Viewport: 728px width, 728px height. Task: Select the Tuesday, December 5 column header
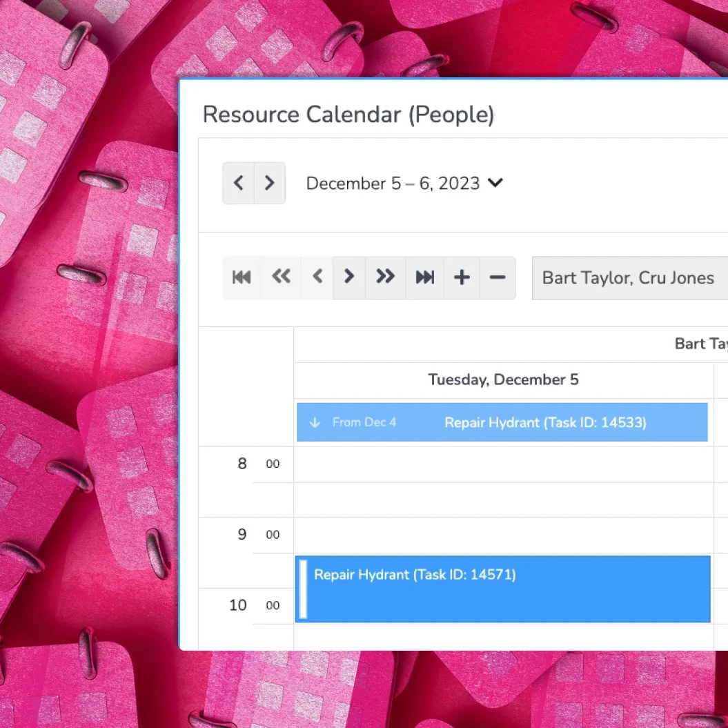pyautogui.click(x=503, y=380)
